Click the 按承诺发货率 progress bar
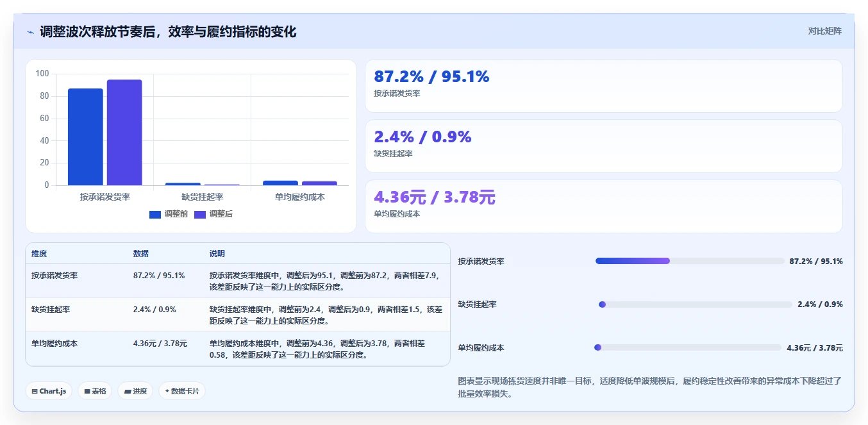This screenshot has height=425, width=868. (x=690, y=261)
